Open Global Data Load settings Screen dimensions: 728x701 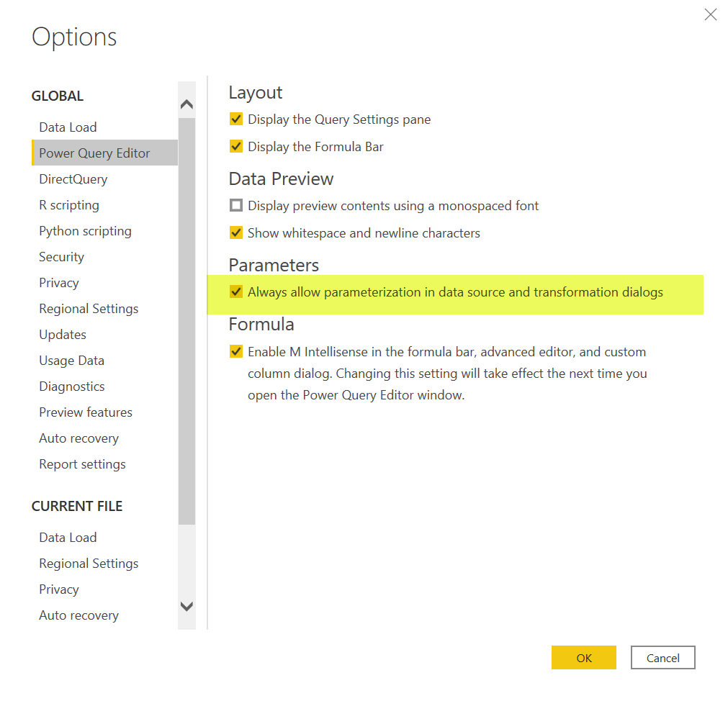(68, 127)
